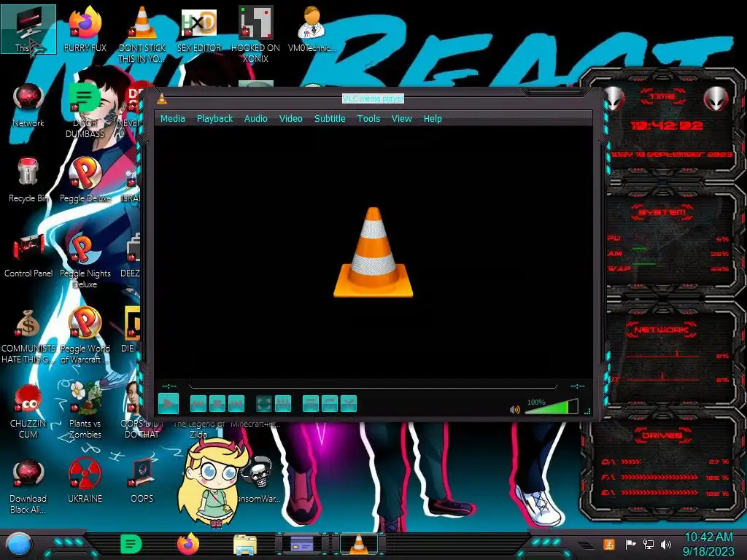Open the Playback menu
747x560 pixels.
point(215,119)
